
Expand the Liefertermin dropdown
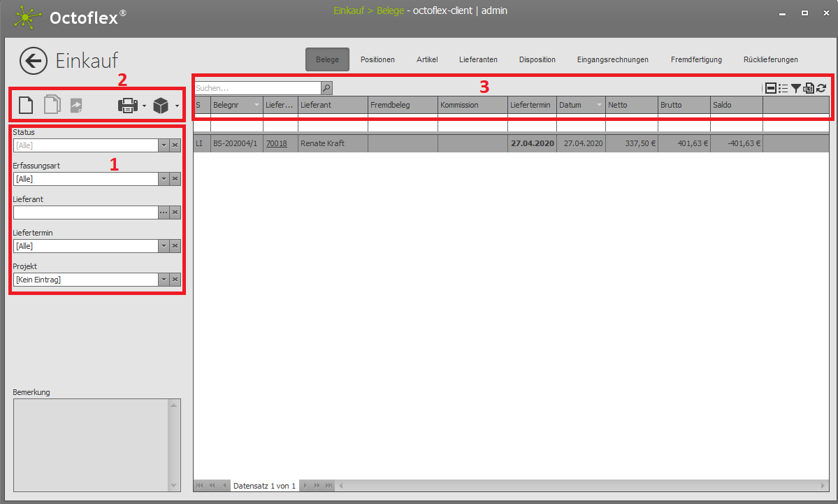pyautogui.click(x=164, y=246)
